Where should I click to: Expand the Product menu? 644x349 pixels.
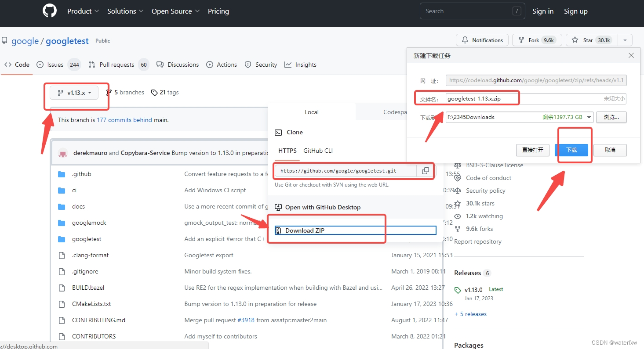83,11
